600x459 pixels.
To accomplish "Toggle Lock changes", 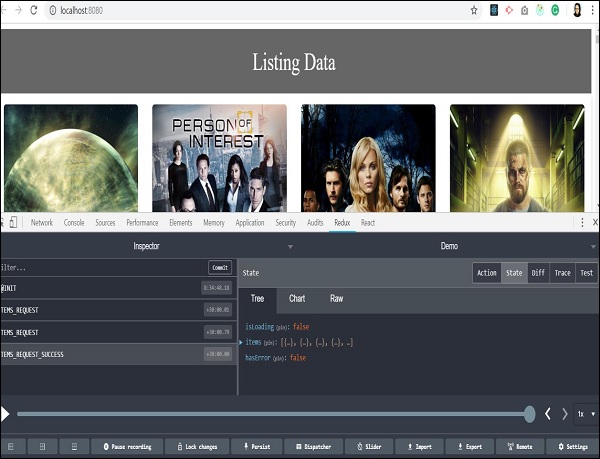I will (x=197, y=446).
